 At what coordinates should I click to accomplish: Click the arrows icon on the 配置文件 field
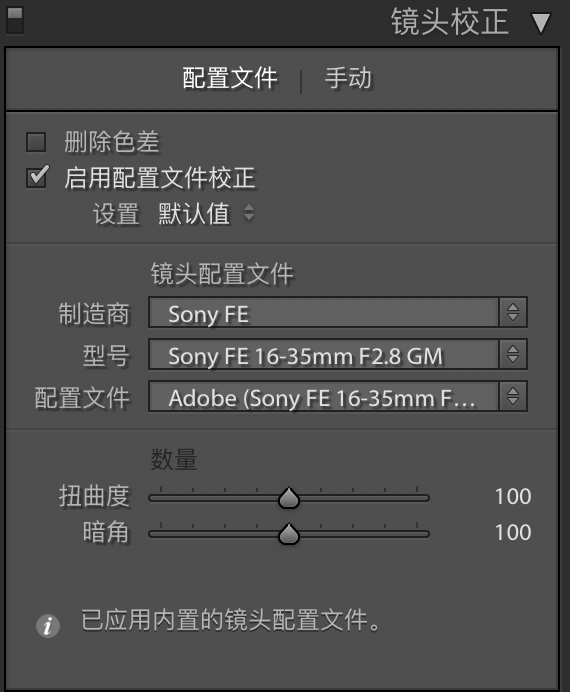tap(513, 396)
